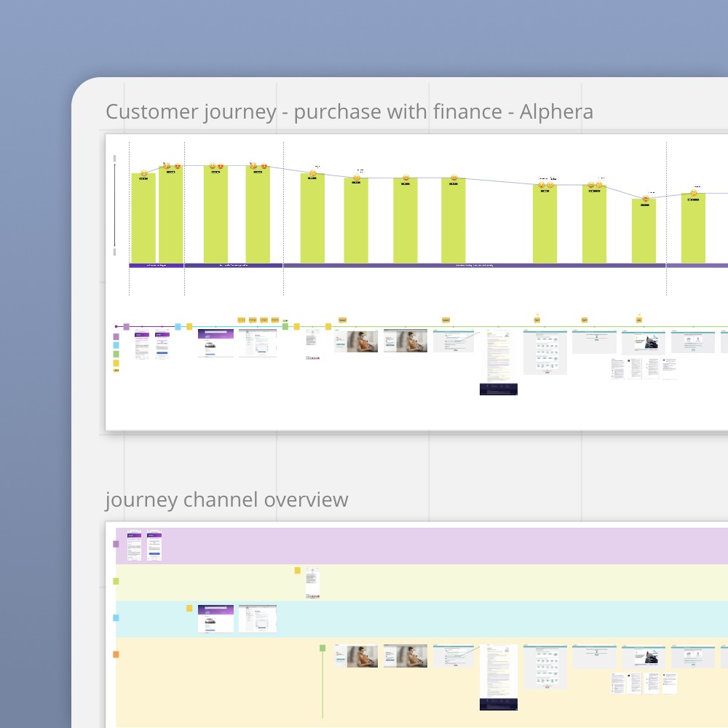Viewport: 728px width, 728px height.
Task: Click the green lane marker square in the channel overview
Action: [116, 581]
